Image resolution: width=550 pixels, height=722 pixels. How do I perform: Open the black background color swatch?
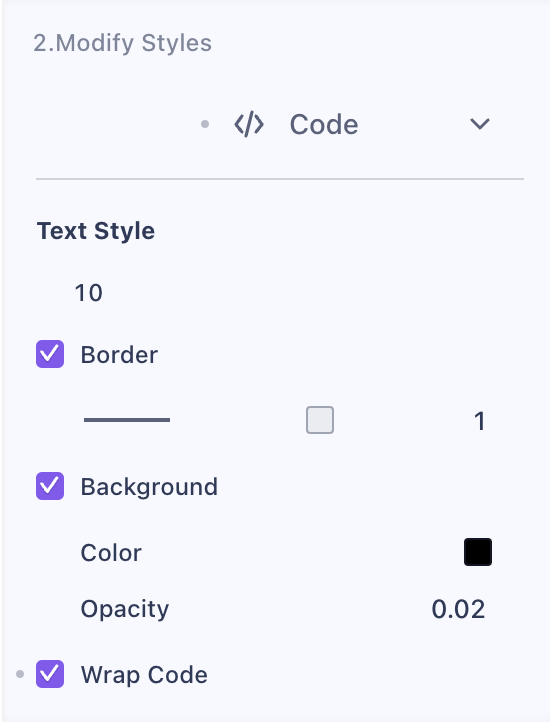coord(478,552)
